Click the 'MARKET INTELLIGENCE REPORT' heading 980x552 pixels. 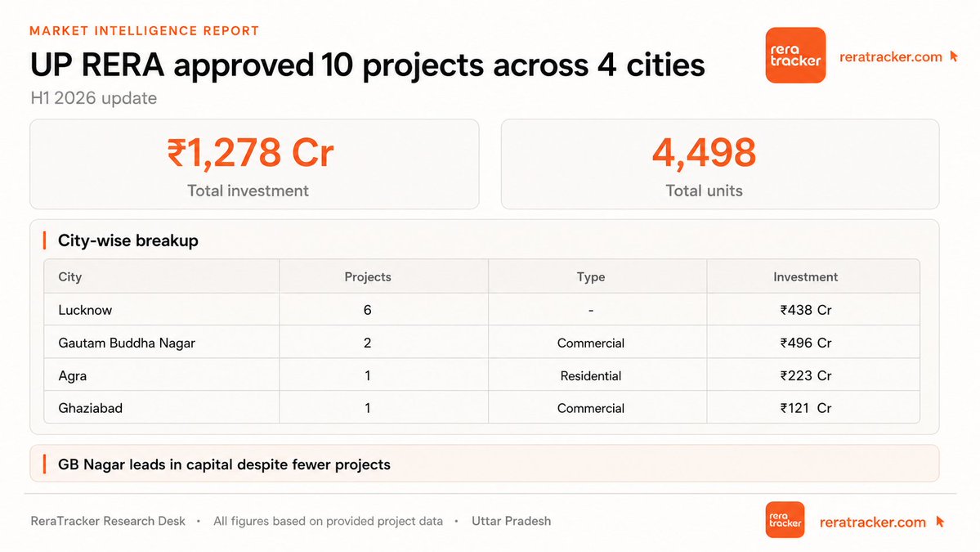[145, 30]
